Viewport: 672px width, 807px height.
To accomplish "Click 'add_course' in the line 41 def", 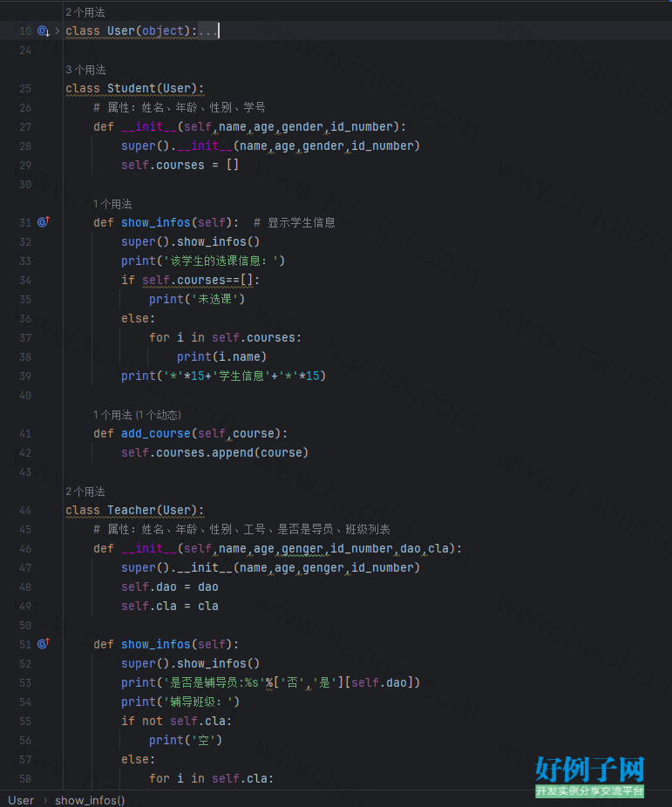I will coord(156,434).
